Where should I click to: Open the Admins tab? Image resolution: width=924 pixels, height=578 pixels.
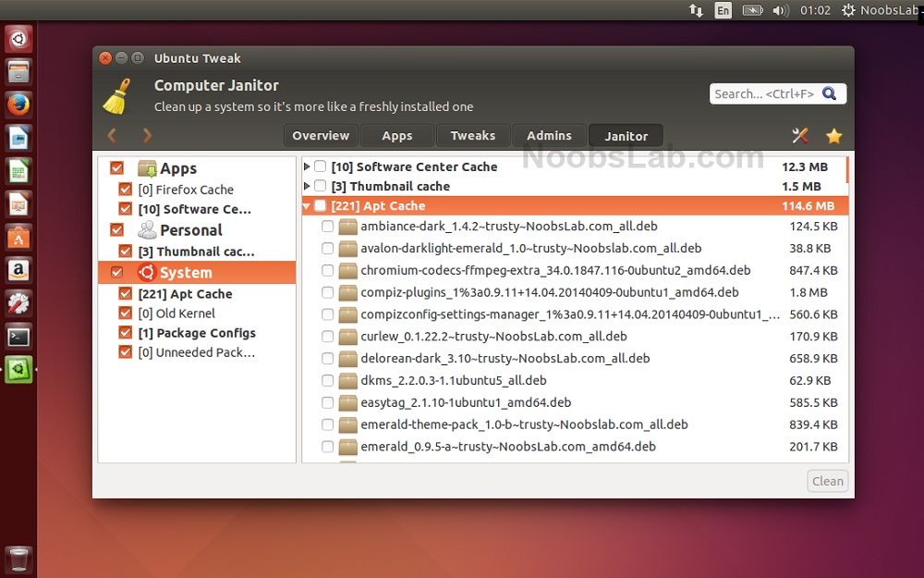[x=549, y=136]
